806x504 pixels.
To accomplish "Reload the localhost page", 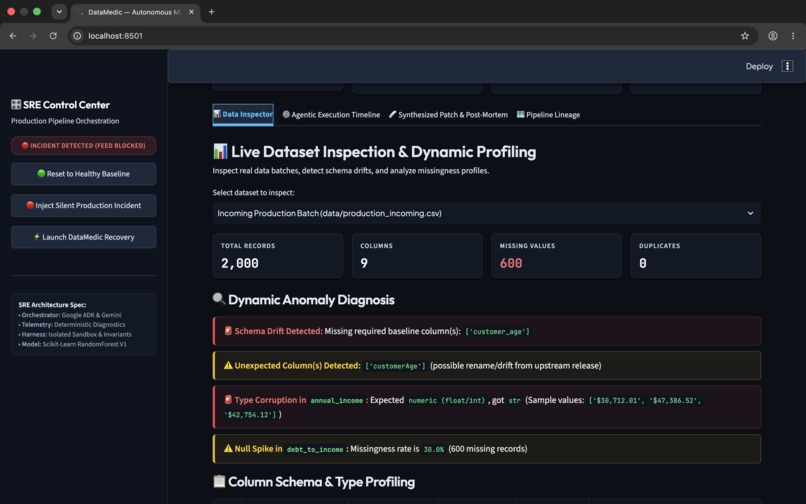I will pos(53,36).
